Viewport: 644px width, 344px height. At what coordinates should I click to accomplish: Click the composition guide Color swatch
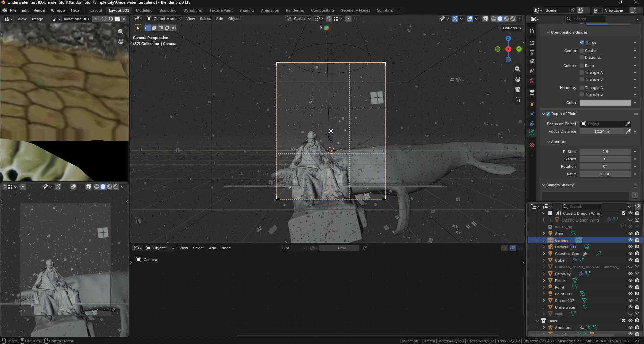tap(605, 103)
